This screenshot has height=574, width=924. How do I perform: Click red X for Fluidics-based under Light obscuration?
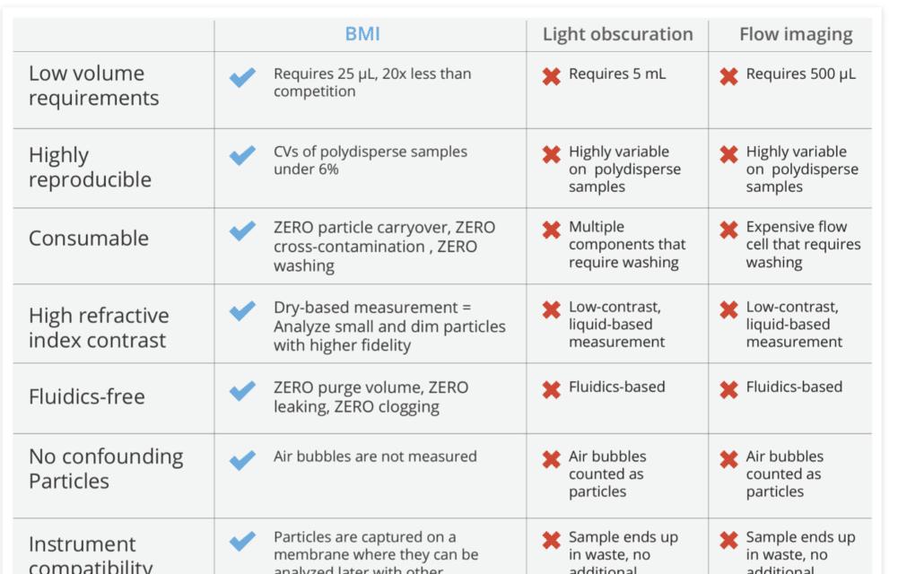(552, 389)
